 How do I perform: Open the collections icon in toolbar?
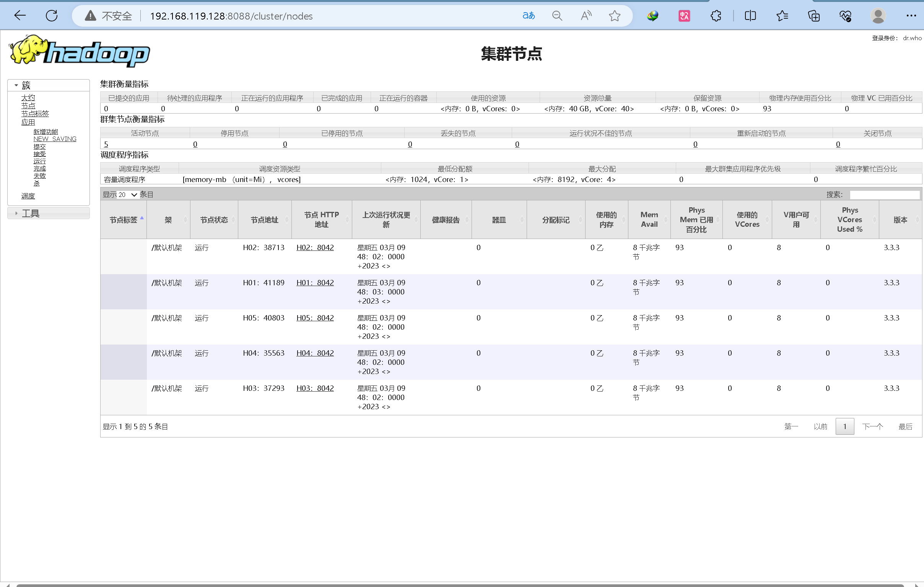(x=813, y=16)
